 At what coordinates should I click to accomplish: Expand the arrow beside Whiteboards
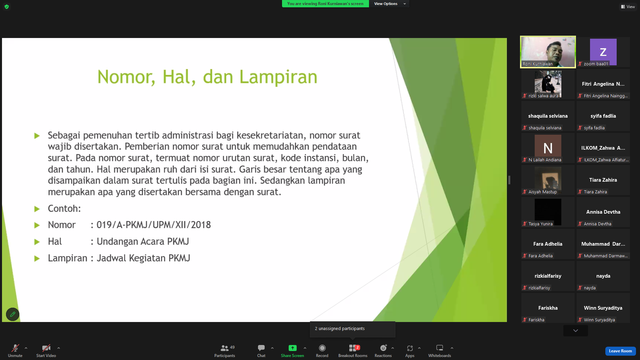[x=452, y=348]
